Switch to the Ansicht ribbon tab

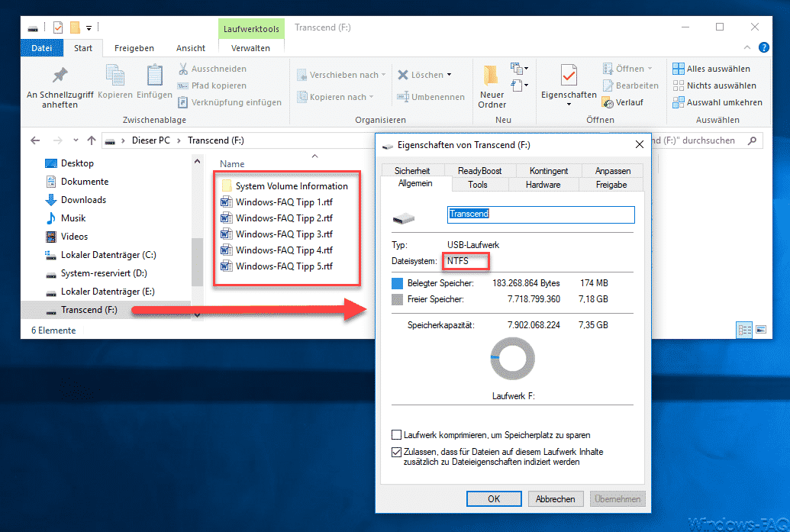(190, 47)
